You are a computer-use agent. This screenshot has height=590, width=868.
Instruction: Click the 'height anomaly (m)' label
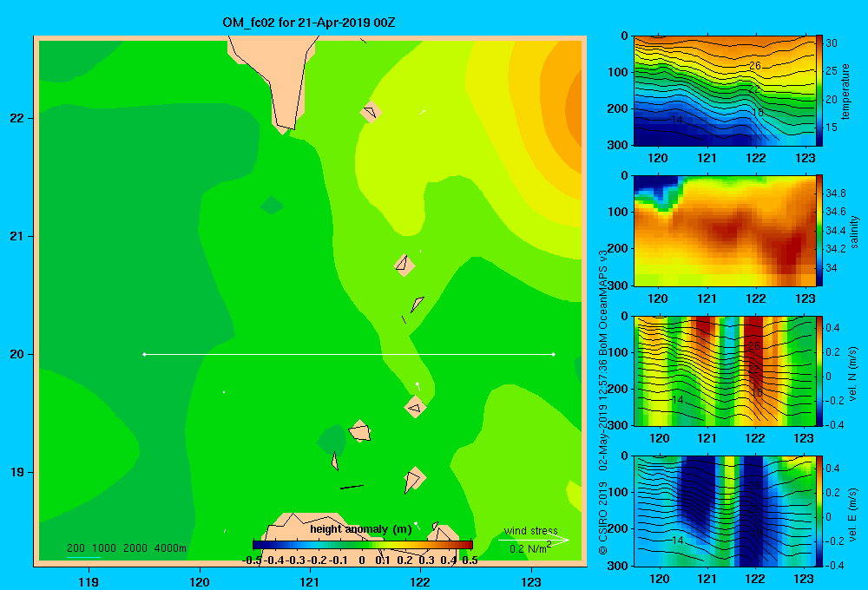tap(361, 529)
